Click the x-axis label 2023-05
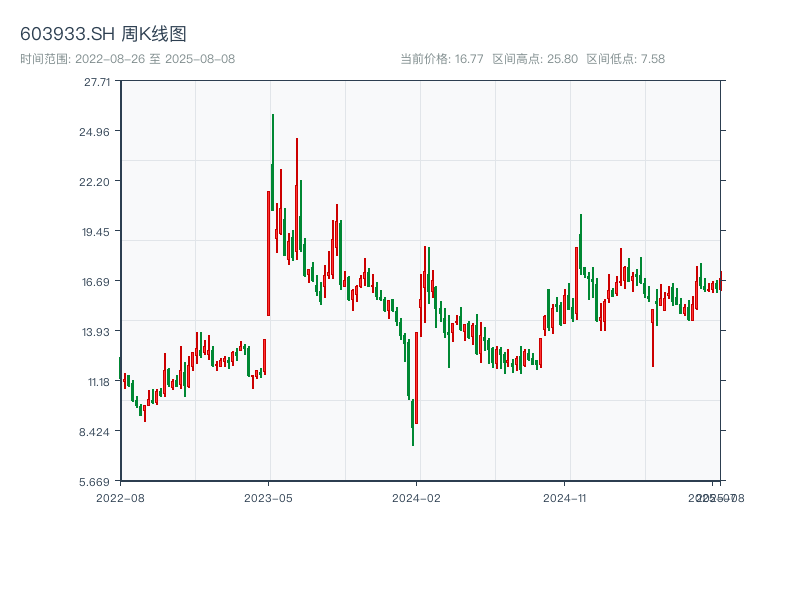Viewport: 800px width, 600px height. tap(268, 498)
